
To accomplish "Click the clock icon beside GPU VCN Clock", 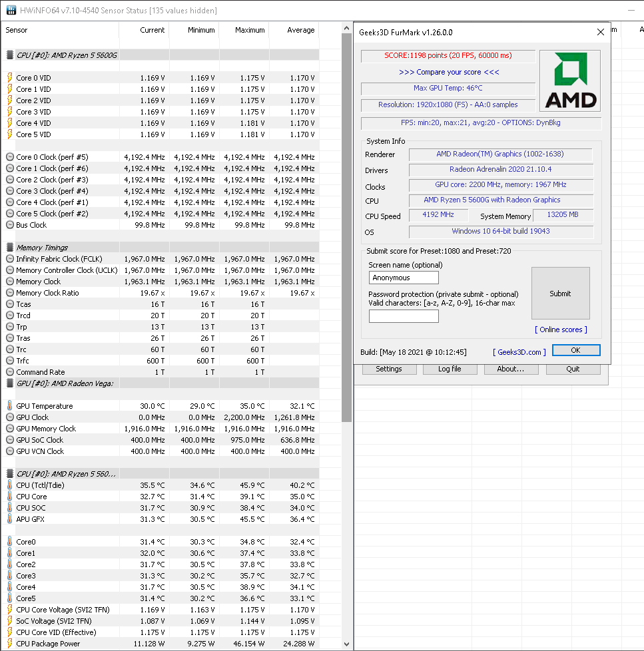I will click(10, 451).
